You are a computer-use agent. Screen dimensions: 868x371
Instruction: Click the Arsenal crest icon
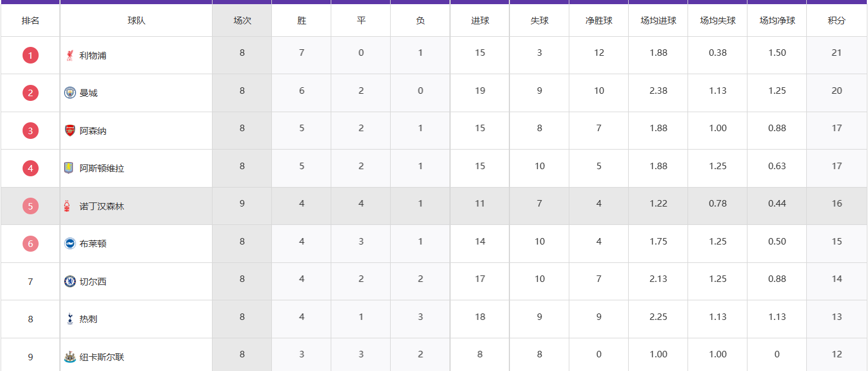tap(70, 131)
